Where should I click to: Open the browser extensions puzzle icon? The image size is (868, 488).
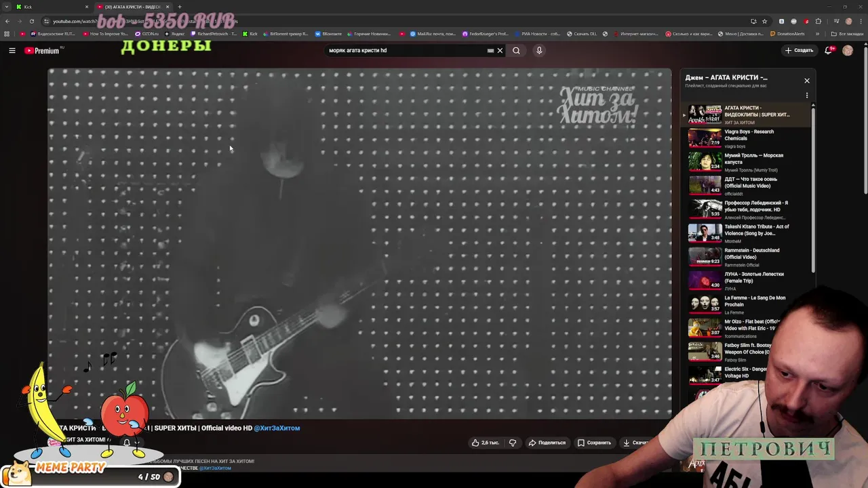pos(818,21)
